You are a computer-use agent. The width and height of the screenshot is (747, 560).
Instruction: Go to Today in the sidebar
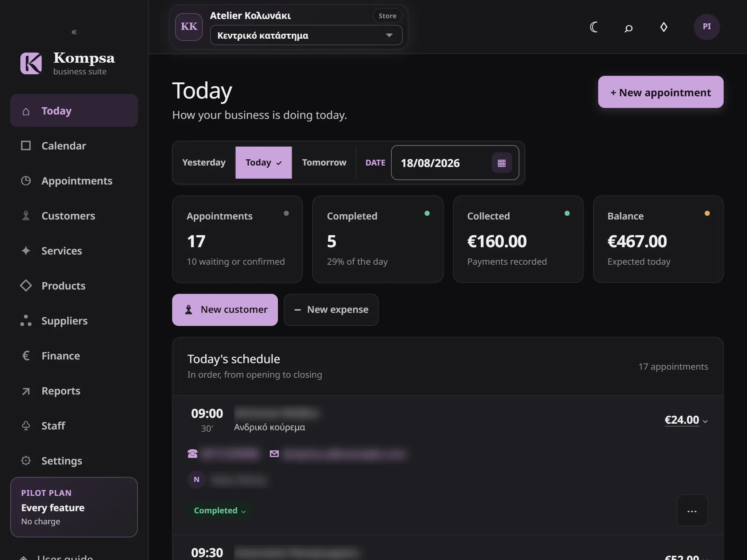74,111
